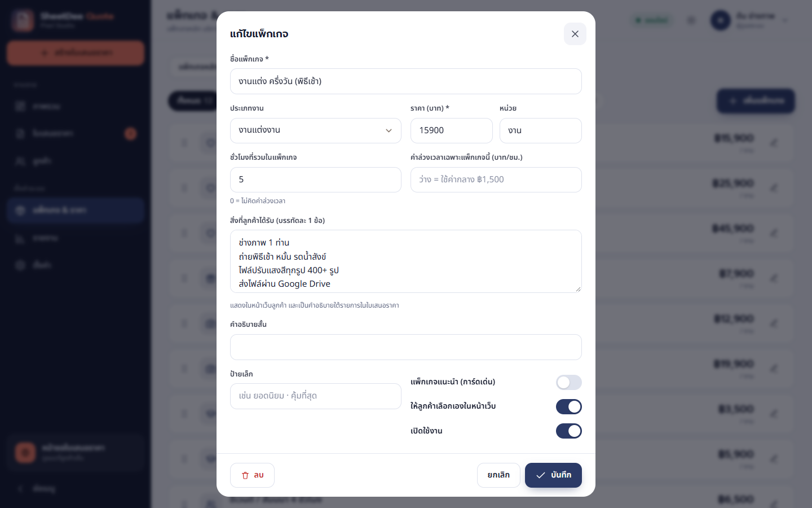
Task: Click the หน่วย unit input field
Action: pos(540,130)
